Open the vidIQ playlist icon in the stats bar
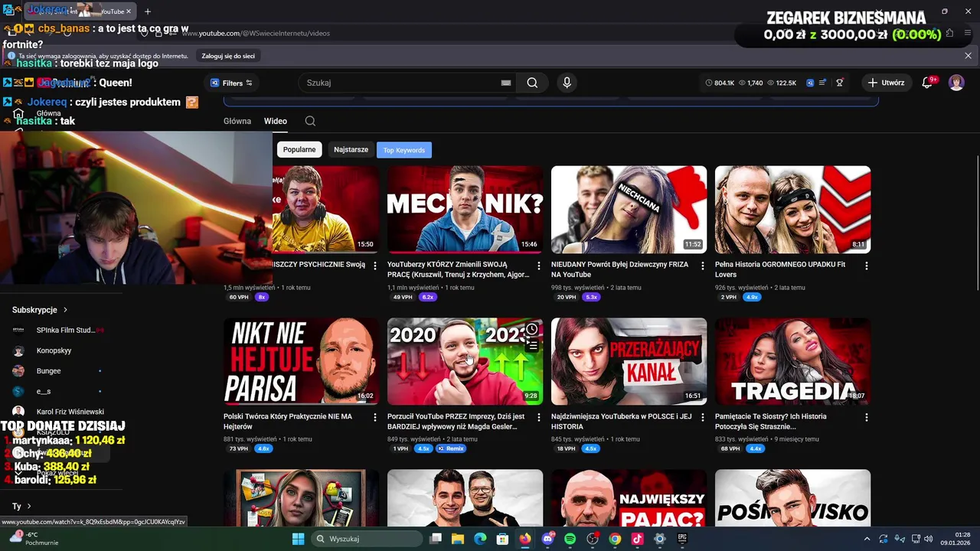This screenshot has height=551, width=980. [822, 83]
